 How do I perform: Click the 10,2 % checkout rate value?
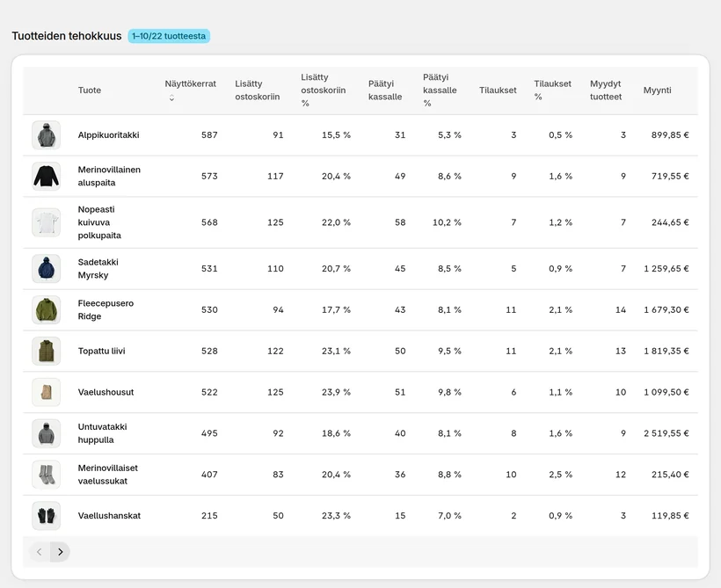pyautogui.click(x=447, y=222)
